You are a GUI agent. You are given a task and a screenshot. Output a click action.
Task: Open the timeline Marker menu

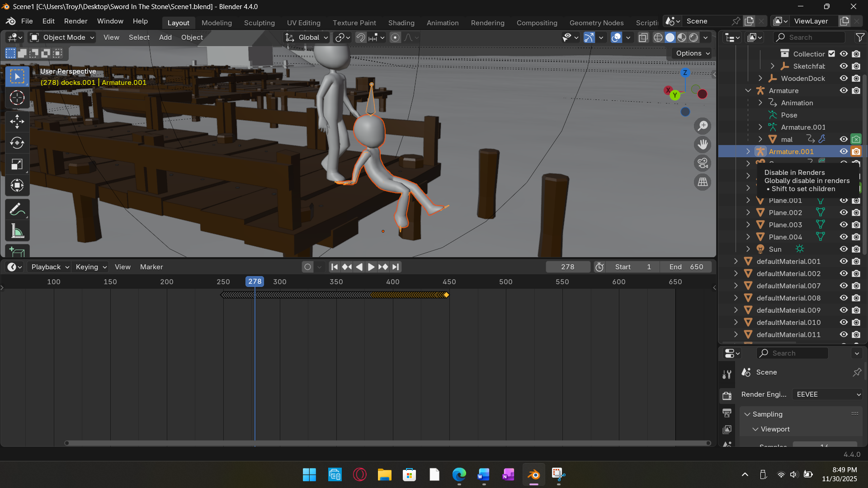pyautogui.click(x=151, y=267)
